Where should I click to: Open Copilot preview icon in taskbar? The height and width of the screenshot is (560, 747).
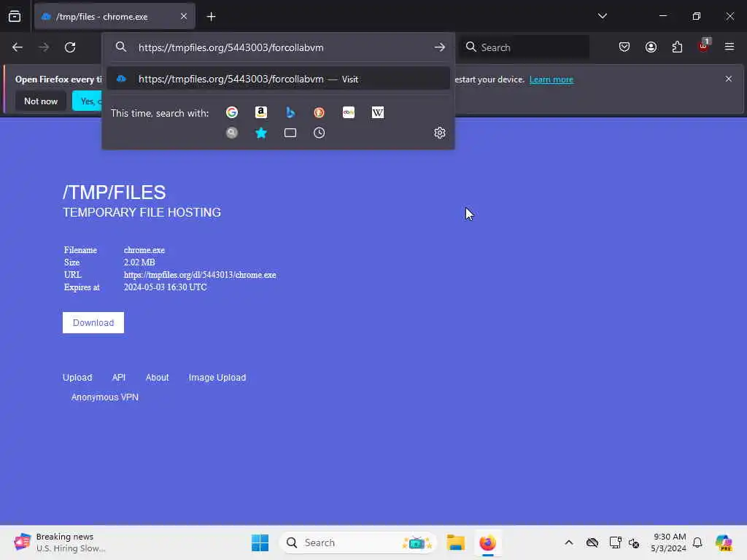point(724,542)
